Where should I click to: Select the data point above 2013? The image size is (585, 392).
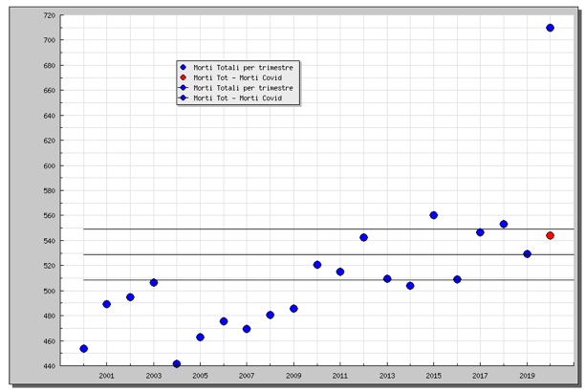click(x=387, y=279)
